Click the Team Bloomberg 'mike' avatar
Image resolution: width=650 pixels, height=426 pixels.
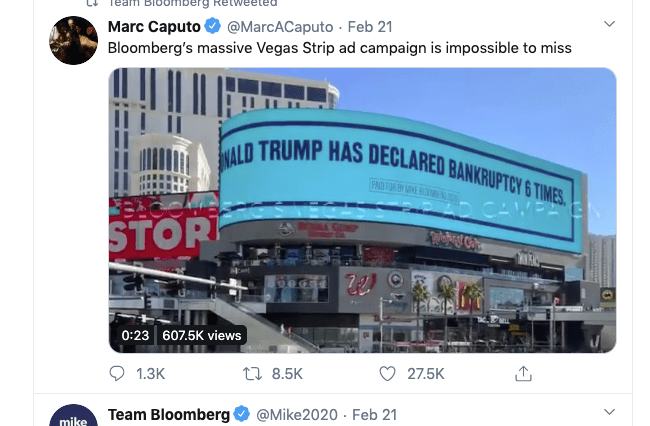[x=74, y=418]
